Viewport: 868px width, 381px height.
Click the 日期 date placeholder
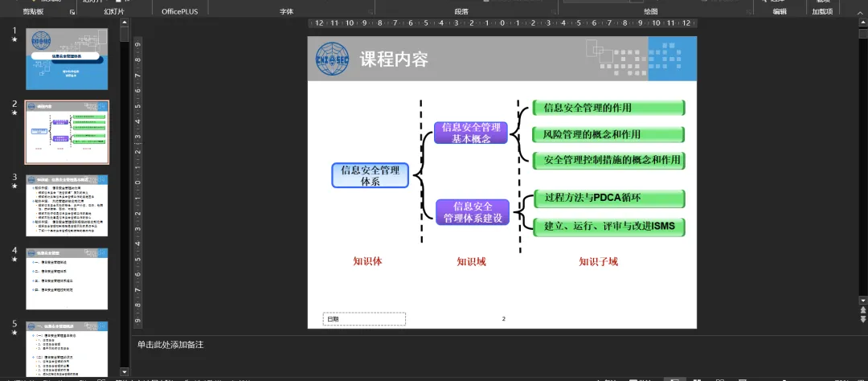click(x=364, y=319)
